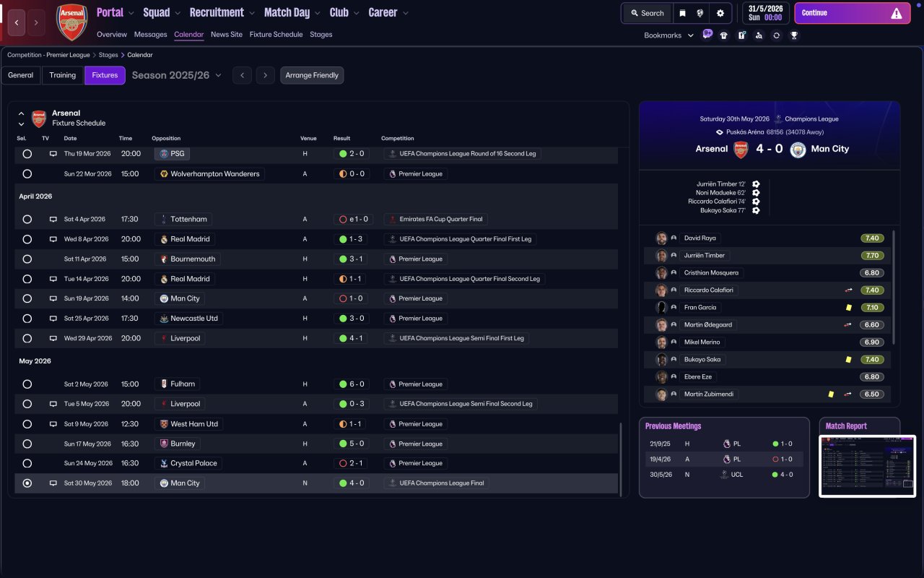924x578 pixels.
Task: Click the Continue button
Action: (x=853, y=13)
